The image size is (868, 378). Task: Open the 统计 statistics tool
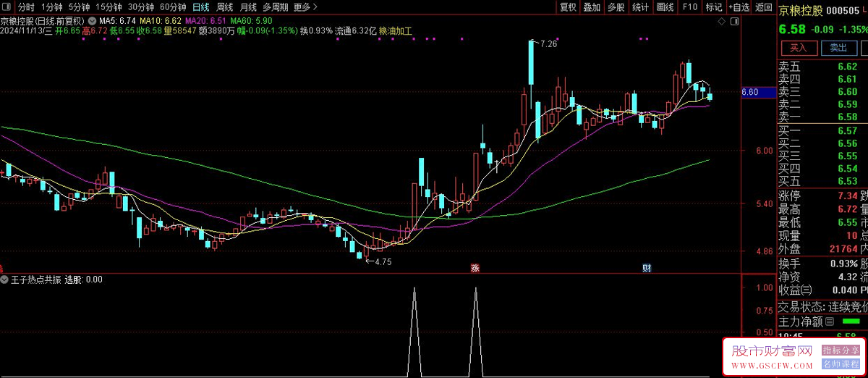[x=640, y=7]
